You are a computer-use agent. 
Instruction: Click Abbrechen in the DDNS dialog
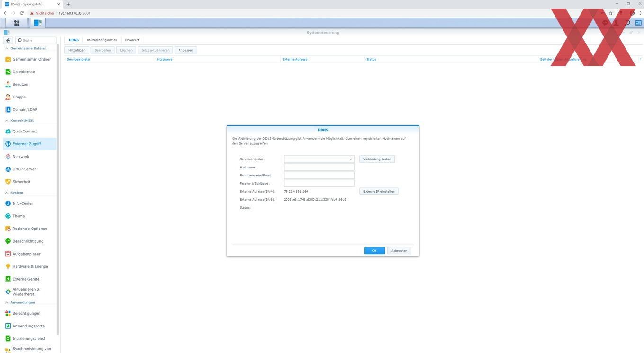click(x=399, y=251)
